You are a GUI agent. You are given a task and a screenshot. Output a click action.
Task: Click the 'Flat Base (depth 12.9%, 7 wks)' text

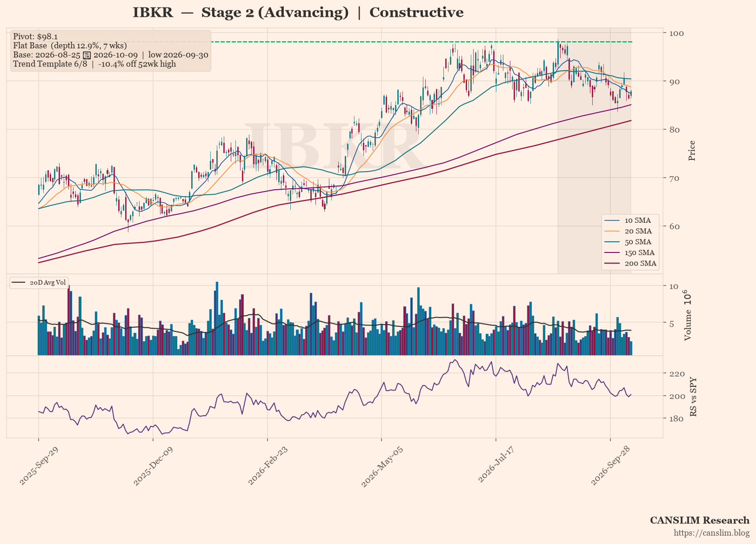coord(70,46)
